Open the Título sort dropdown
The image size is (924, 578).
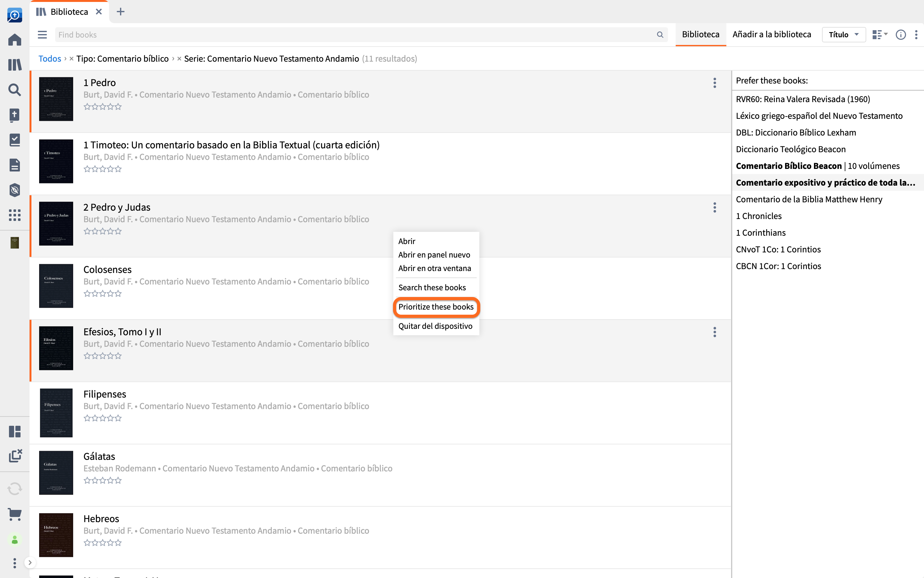[x=843, y=35]
